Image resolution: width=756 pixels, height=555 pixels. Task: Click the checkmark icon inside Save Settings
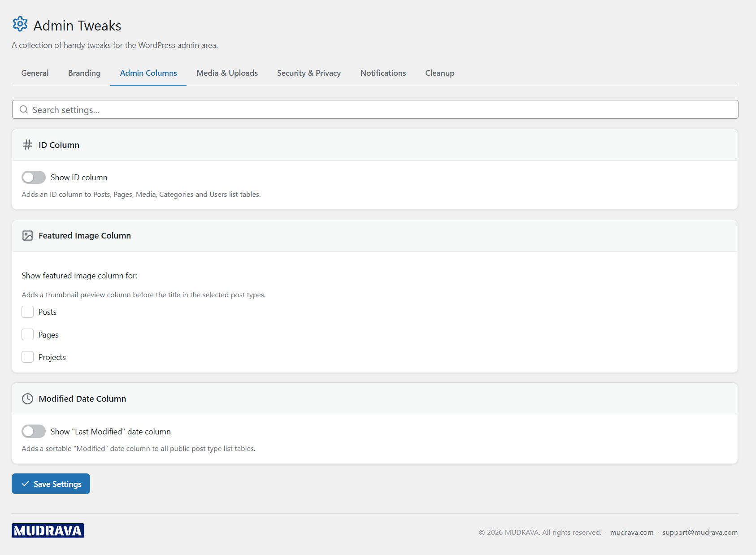point(26,484)
